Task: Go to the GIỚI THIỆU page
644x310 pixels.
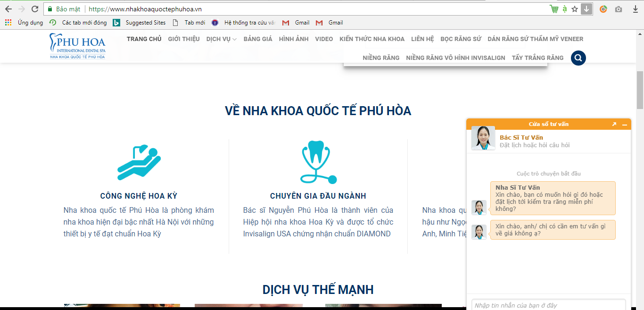Action: tap(184, 39)
